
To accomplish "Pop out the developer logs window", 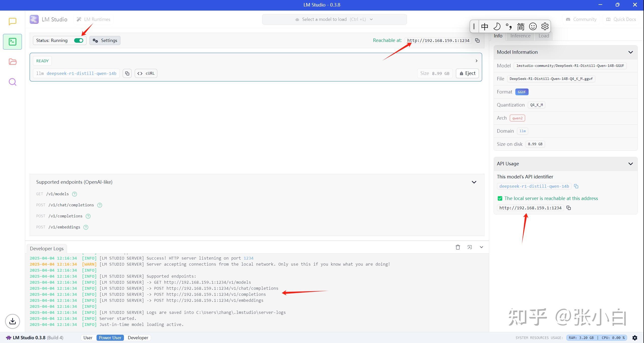I will click(470, 247).
